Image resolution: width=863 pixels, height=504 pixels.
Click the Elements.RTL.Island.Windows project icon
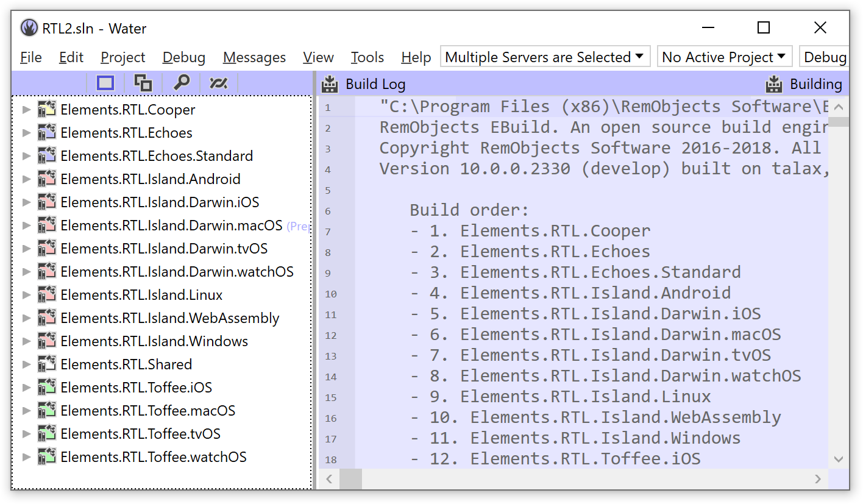click(x=47, y=341)
